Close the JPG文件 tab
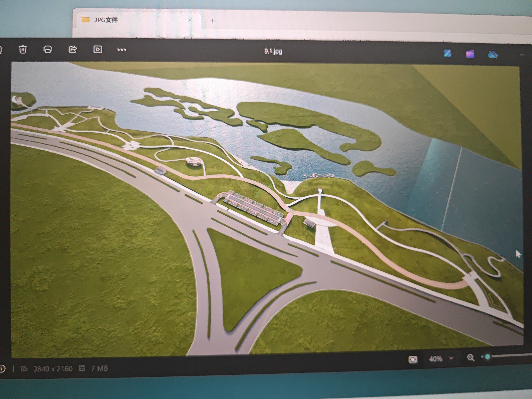The image size is (532, 399). coord(190,20)
